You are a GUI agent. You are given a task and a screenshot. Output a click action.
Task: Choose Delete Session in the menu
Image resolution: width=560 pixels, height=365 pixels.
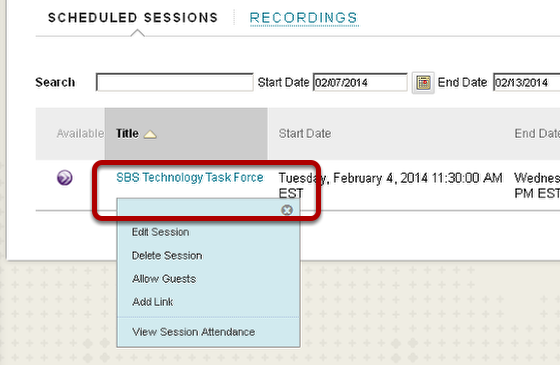tap(167, 256)
